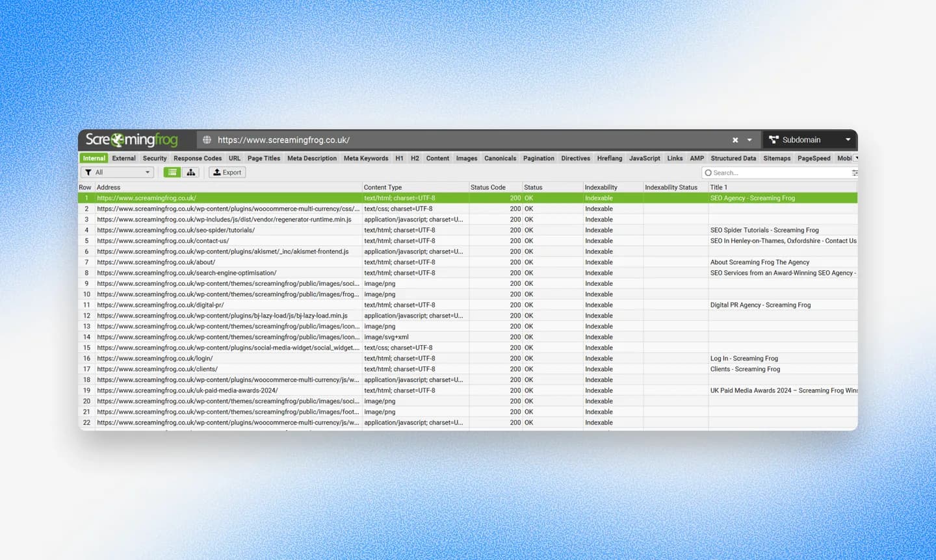
Task: Click title 'SEO Spider Tutorials - Screaming Frog'
Action: 764,230
